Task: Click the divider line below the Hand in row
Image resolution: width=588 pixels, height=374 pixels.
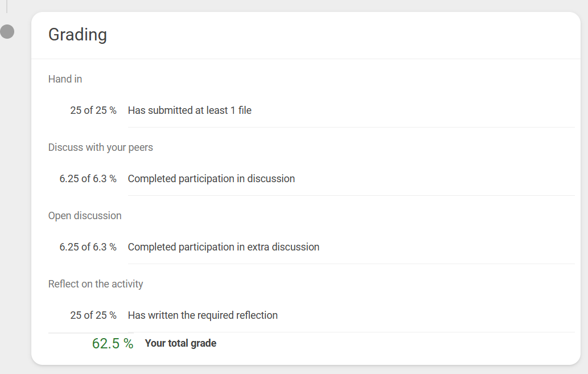Action: click(351, 127)
